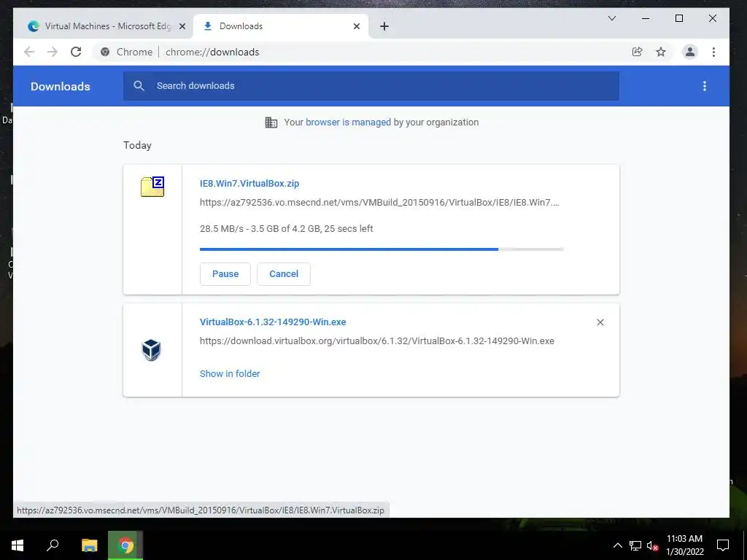Focus the Search downloads field
Screen dimensions: 747x560
(x=371, y=86)
